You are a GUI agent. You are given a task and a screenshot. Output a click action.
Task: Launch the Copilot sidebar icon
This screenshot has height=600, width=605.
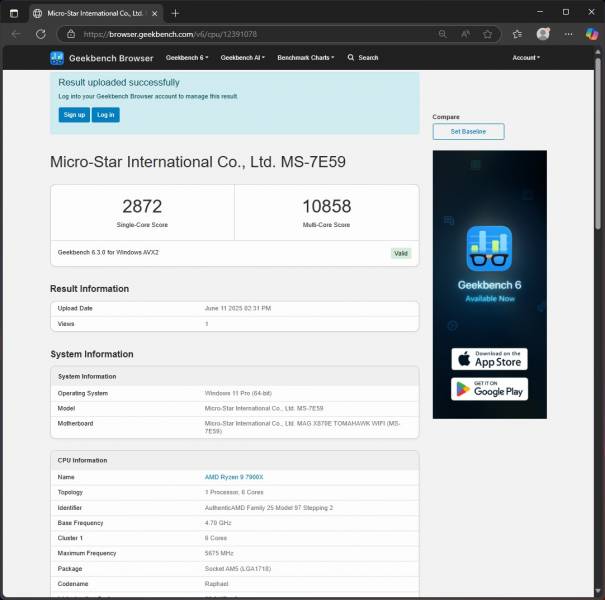pos(591,34)
